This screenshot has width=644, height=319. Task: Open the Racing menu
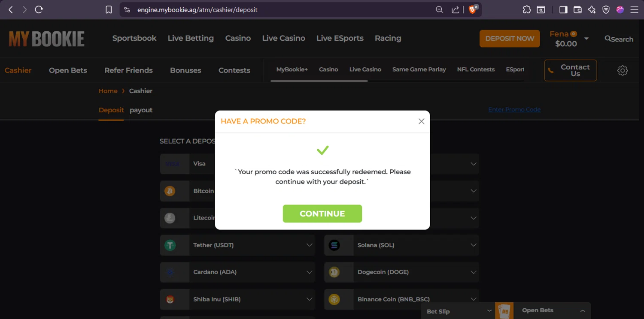click(x=388, y=38)
